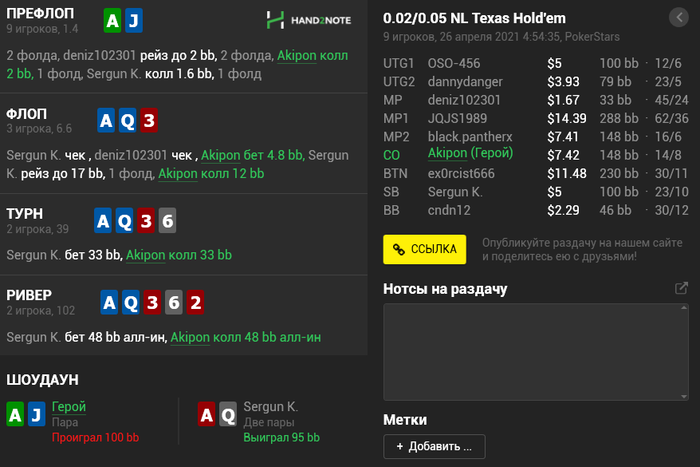
Task: Click the yellow ССЫЛКА link button
Action: coord(425,249)
